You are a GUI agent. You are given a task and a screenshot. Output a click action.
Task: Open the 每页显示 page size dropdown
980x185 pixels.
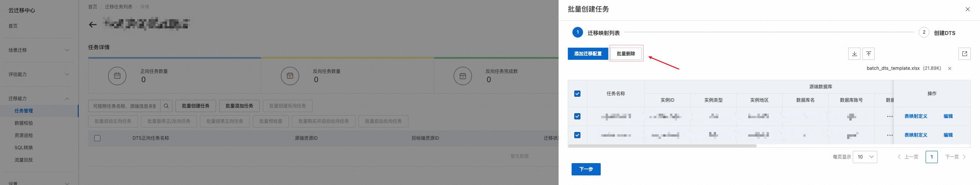pos(865,157)
